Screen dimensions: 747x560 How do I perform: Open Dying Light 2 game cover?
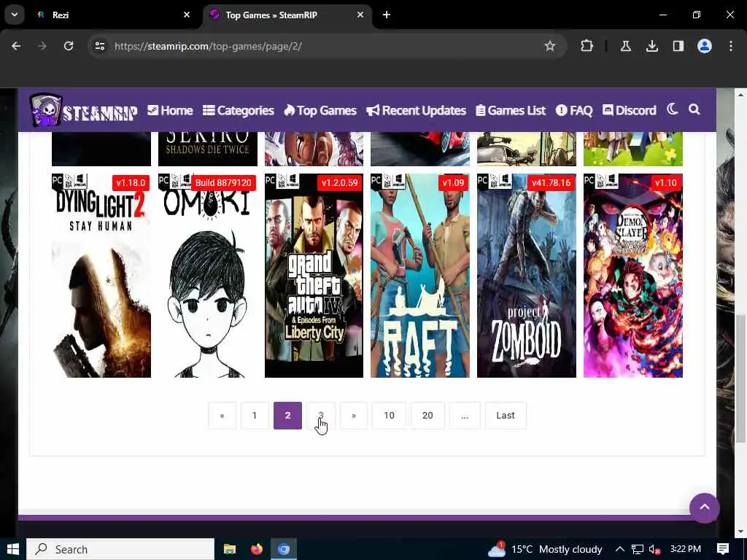[x=101, y=276]
